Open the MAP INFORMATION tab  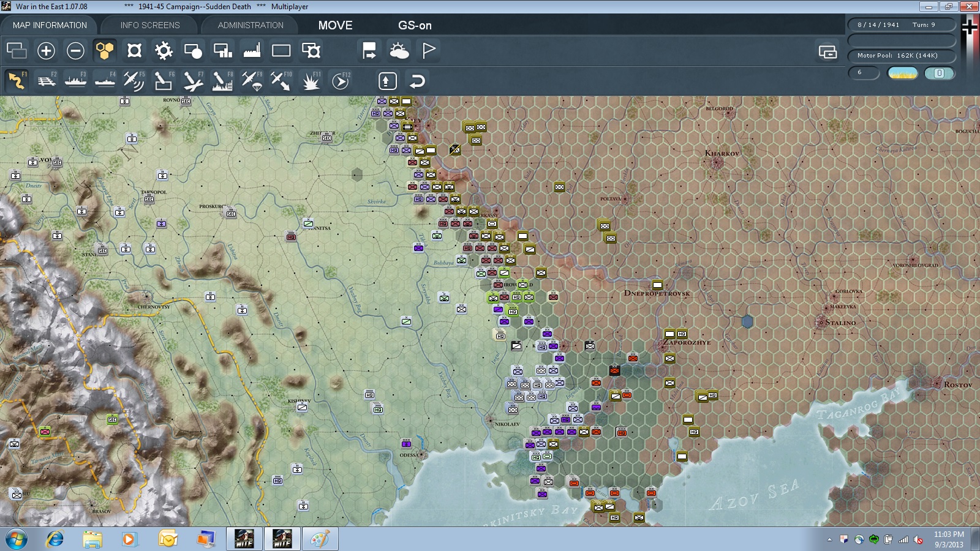coord(50,25)
